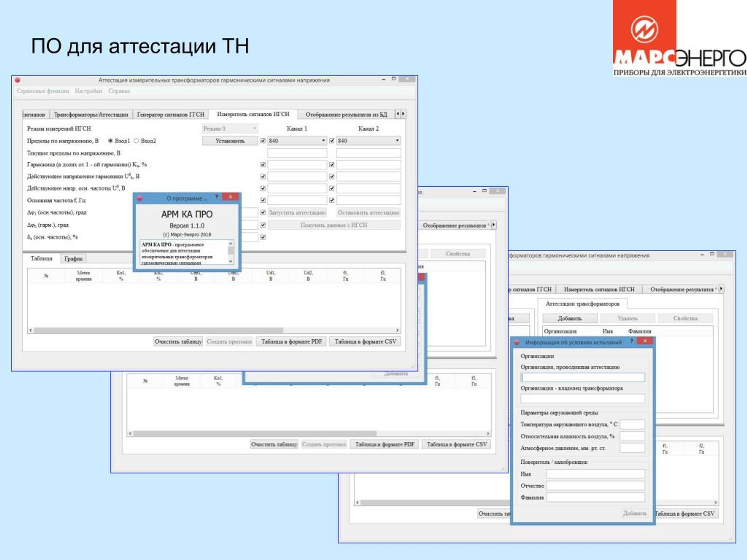Click Таблица в формате CSV in middle window
Image resolution: width=747 pixels, height=560 pixels.
457,444
